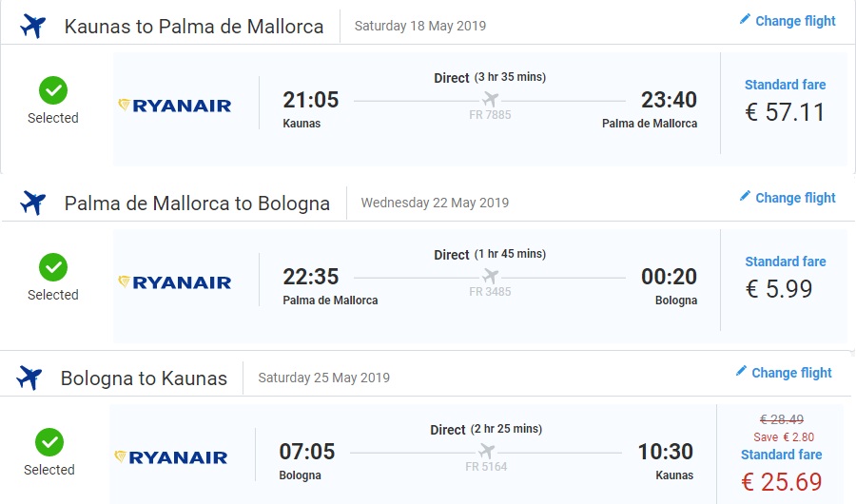Toggle the Selected checkmark for the 22:35 Palma flight
856x504 pixels.
pyautogui.click(x=52, y=267)
